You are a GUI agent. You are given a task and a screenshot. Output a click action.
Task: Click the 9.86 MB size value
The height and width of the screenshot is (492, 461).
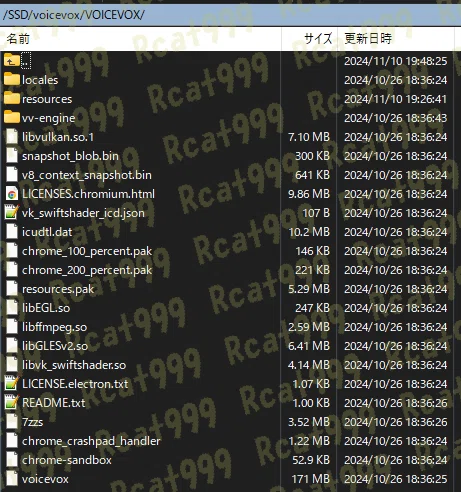309,194
